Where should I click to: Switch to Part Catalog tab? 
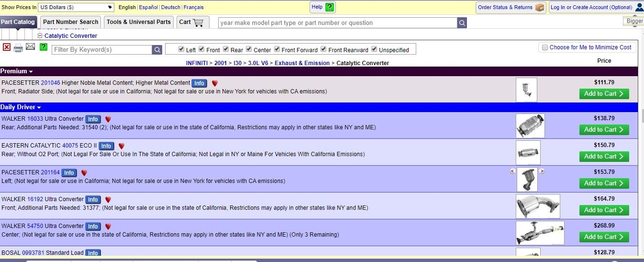[x=18, y=22]
